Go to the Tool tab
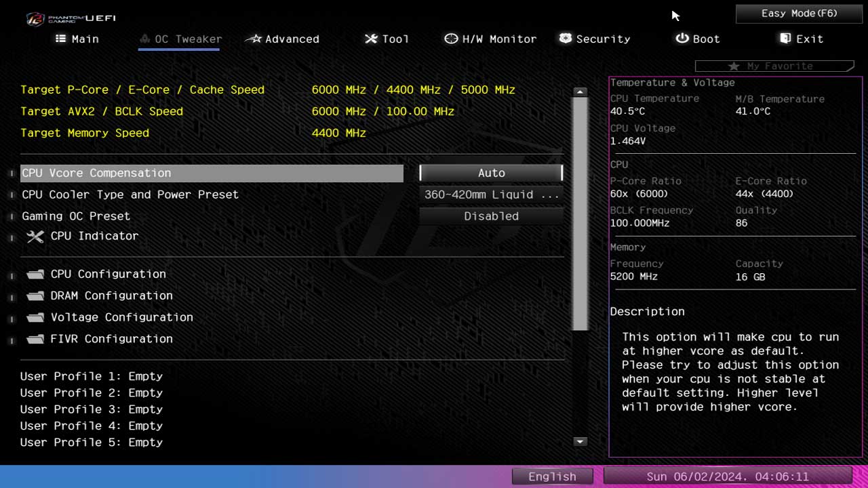The height and width of the screenshot is (488, 868). (387, 39)
